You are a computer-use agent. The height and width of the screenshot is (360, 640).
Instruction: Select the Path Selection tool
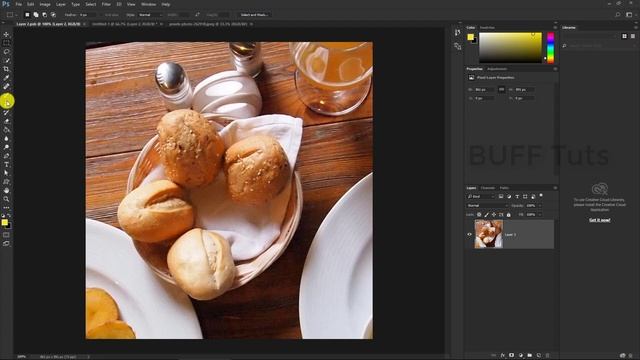[x=6, y=173]
